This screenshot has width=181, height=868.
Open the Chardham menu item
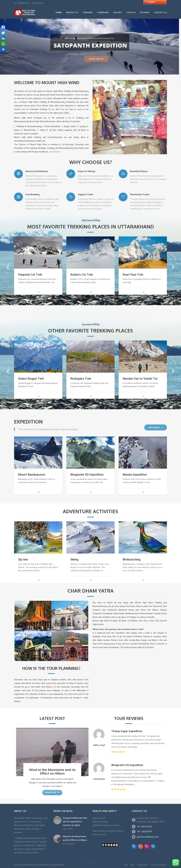click(x=103, y=12)
